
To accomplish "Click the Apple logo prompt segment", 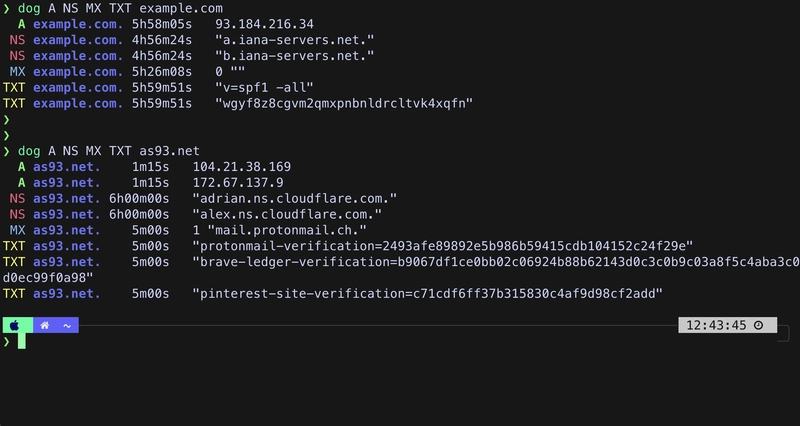I will [15, 325].
